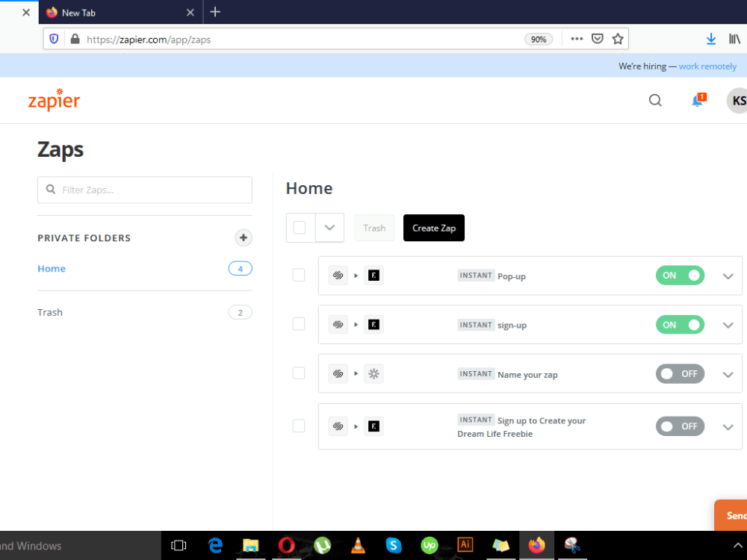Click Squarespace icon in Name your zap row
The width and height of the screenshot is (747, 560).
pyautogui.click(x=338, y=374)
